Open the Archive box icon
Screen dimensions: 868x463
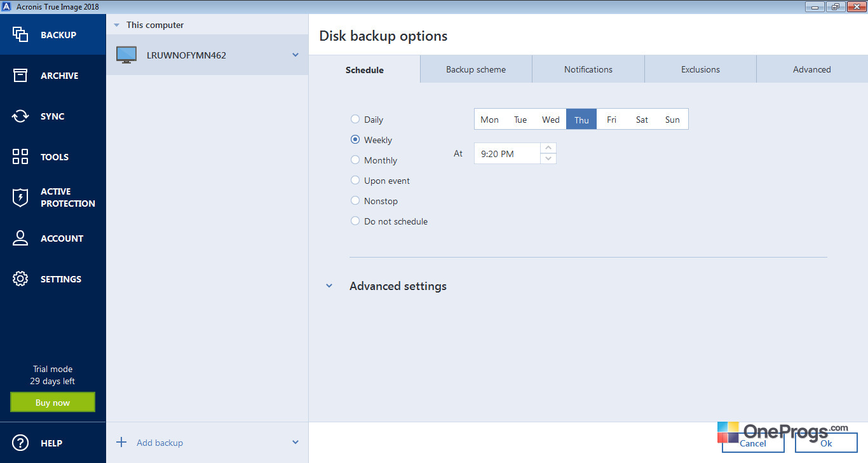(x=20, y=76)
